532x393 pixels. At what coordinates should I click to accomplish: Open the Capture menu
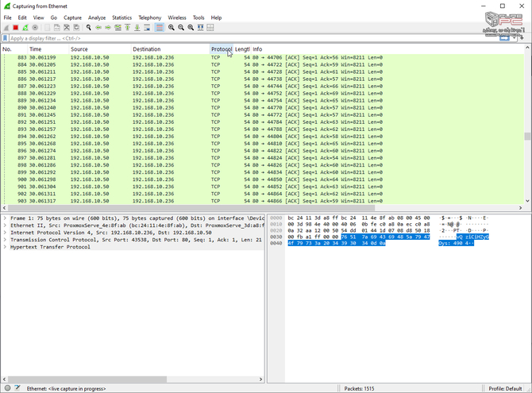coord(72,17)
